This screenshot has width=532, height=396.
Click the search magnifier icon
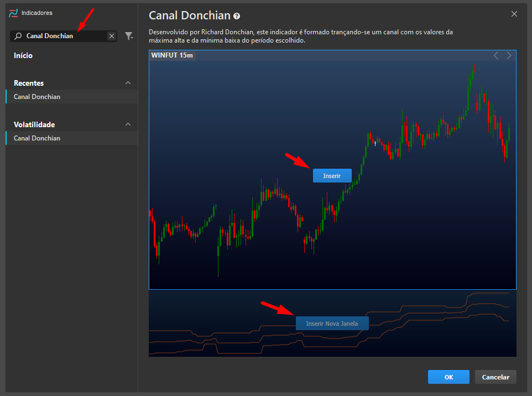18,36
